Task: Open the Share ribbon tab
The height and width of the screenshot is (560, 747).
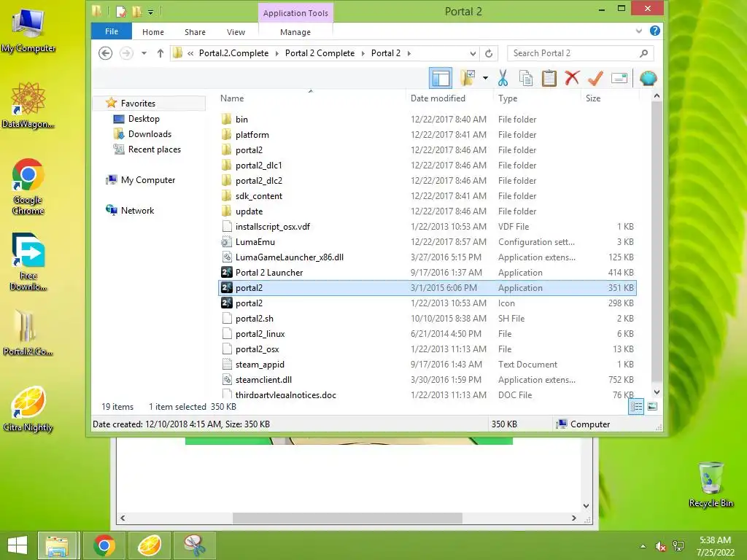Action: pyautogui.click(x=195, y=32)
